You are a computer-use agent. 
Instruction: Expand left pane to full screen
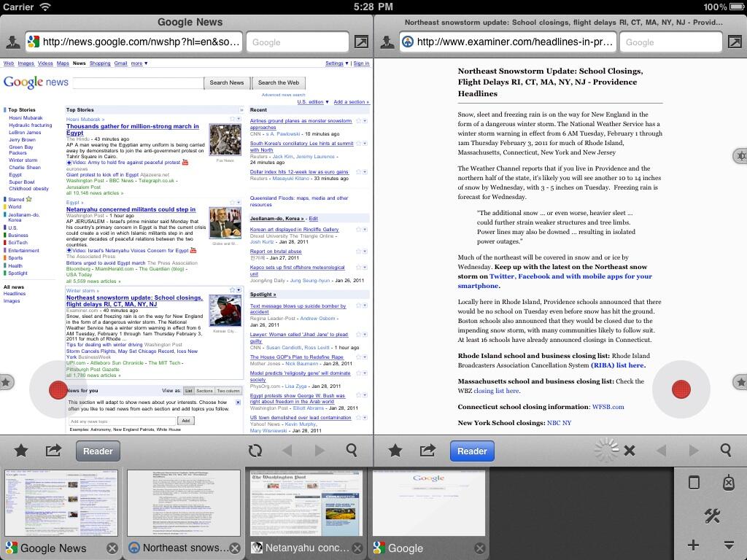click(361, 42)
